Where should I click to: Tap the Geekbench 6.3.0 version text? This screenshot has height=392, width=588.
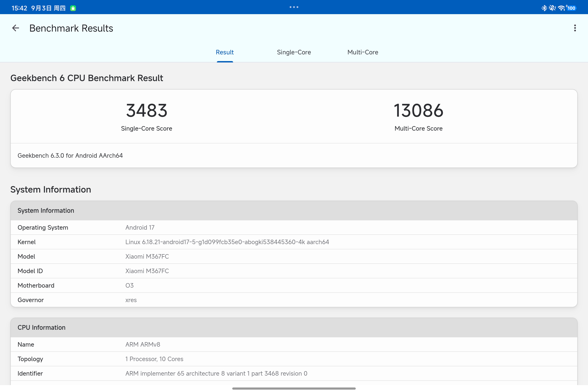point(70,155)
